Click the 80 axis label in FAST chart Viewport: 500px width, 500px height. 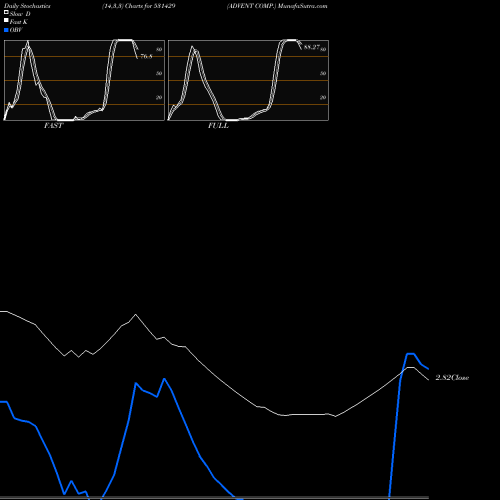(159, 49)
